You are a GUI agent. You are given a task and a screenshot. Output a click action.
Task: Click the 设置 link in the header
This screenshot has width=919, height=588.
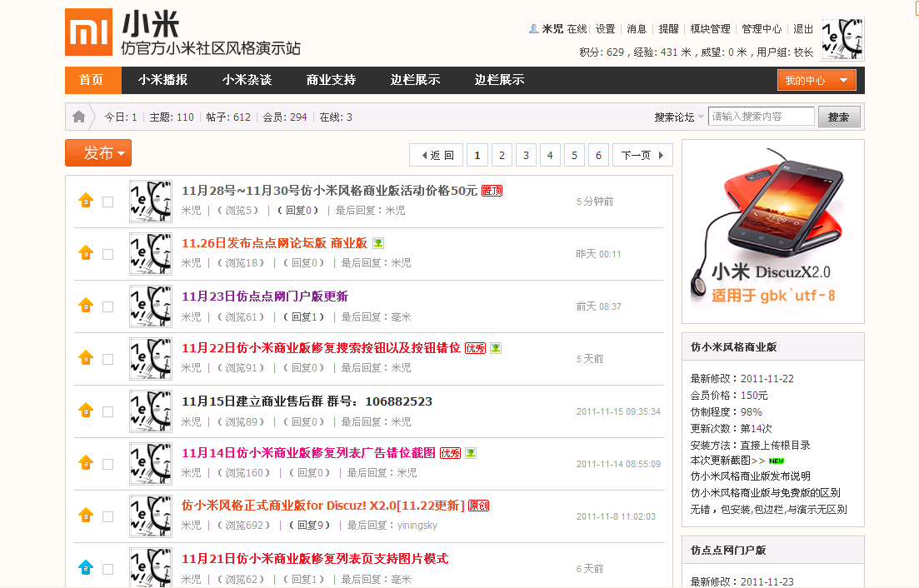pyautogui.click(x=606, y=28)
